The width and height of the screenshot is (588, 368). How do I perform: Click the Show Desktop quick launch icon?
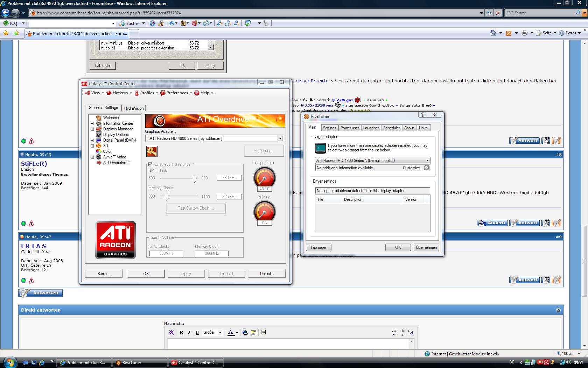coord(26,363)
